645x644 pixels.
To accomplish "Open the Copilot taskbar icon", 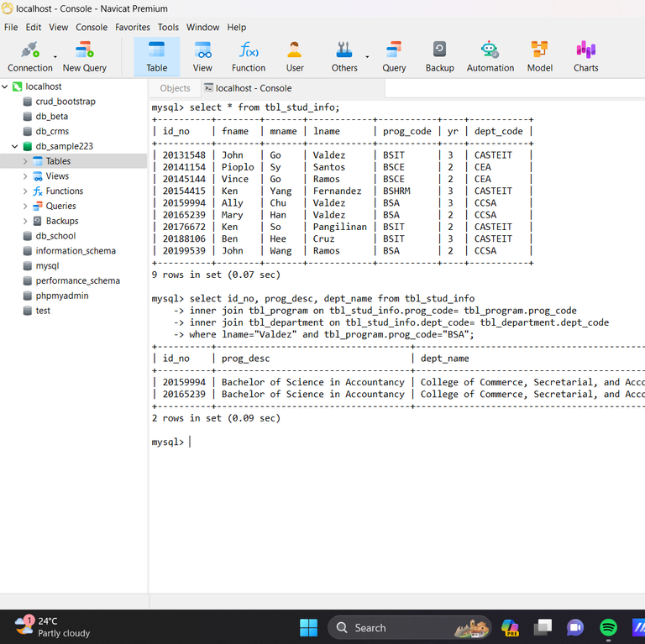I will coord(510,627).
